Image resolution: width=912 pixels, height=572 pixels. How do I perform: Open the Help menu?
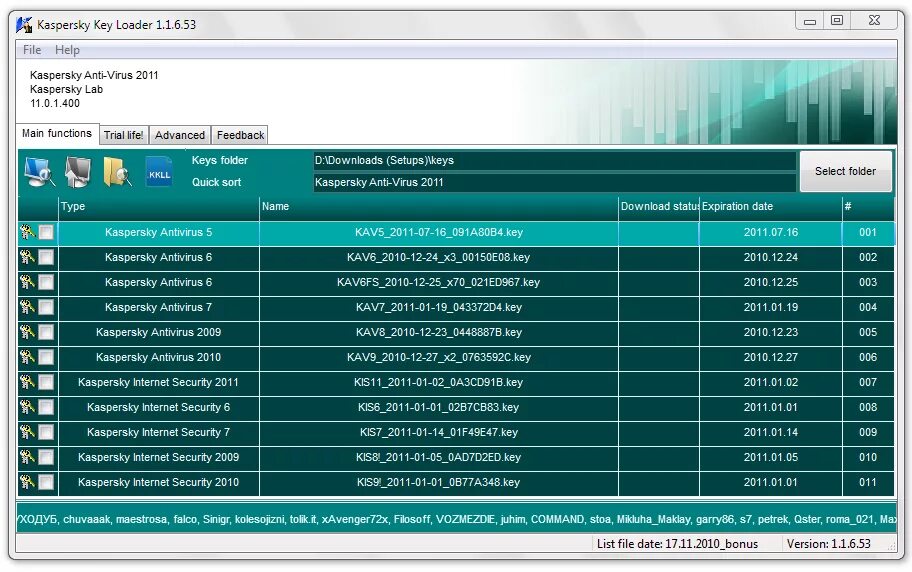click(67, 50)
